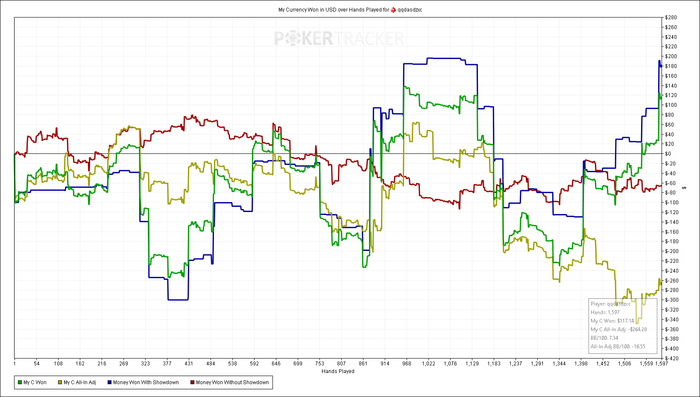Click the $100 y-axis tick label
The image size is (700, 397).
pos(671,105)
